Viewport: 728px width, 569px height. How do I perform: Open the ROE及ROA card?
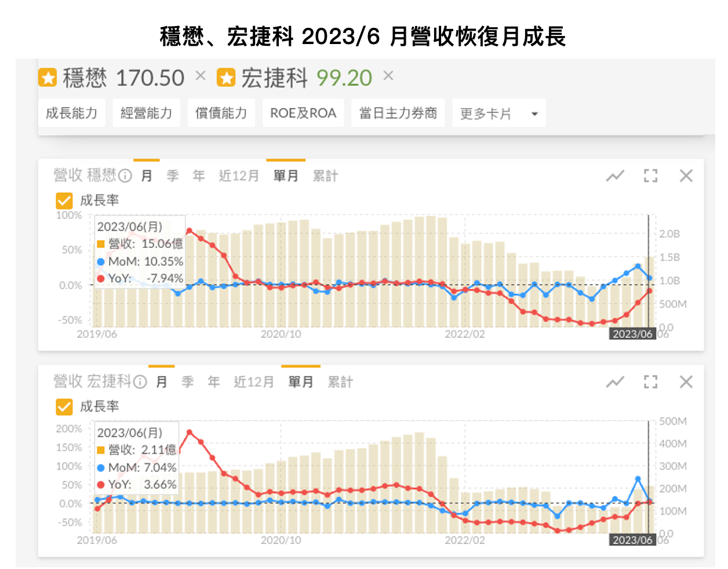303,113
